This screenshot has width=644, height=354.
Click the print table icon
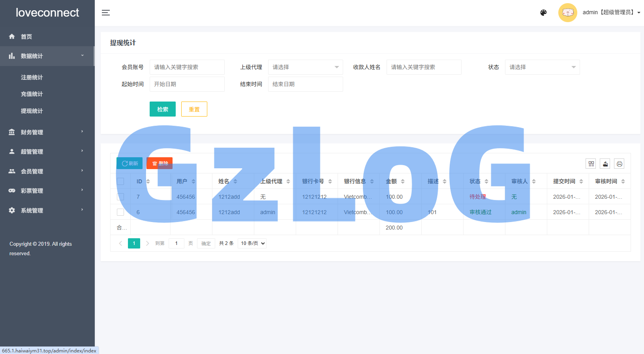pos(619,164)
